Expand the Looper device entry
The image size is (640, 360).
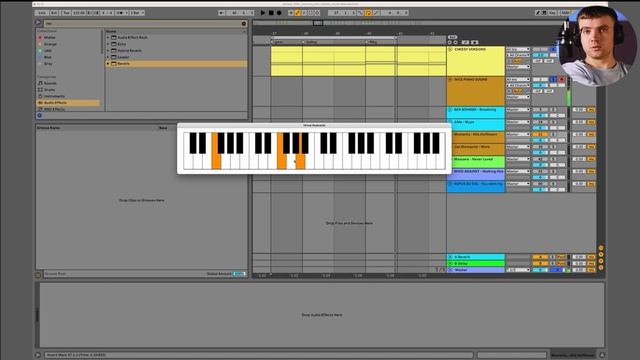coord(108,57)
